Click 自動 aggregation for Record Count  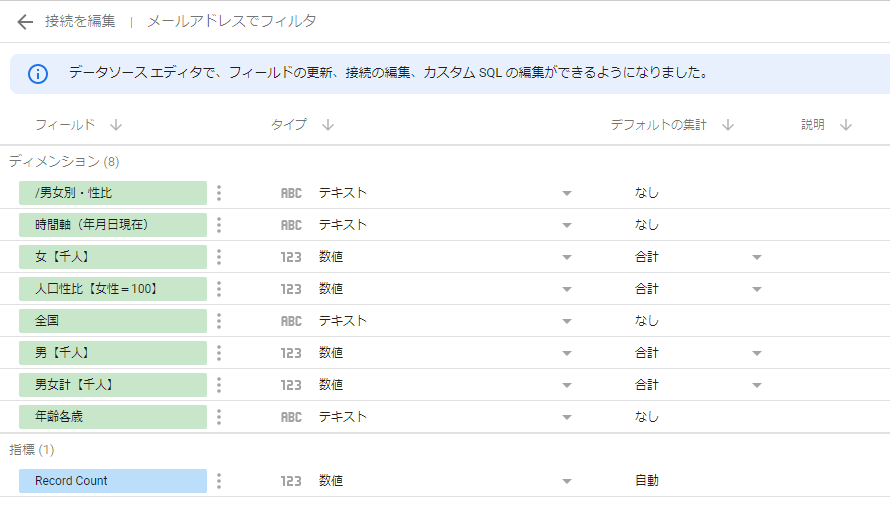tap(646, 481)
